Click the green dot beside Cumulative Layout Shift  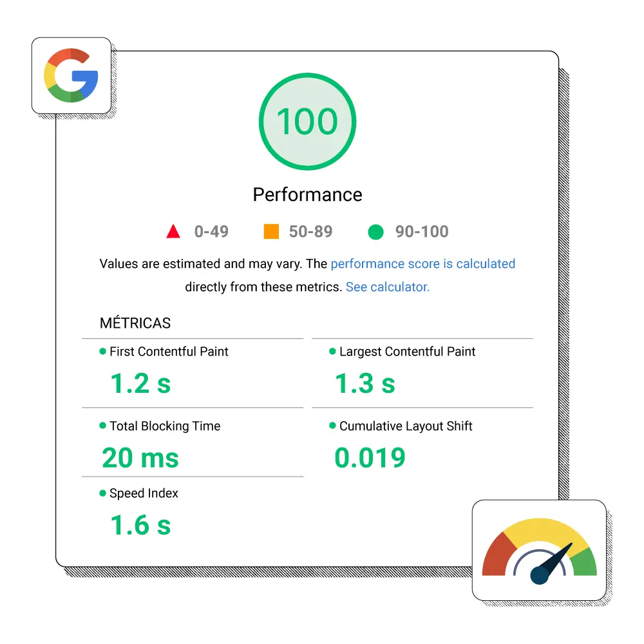(332, 426)
